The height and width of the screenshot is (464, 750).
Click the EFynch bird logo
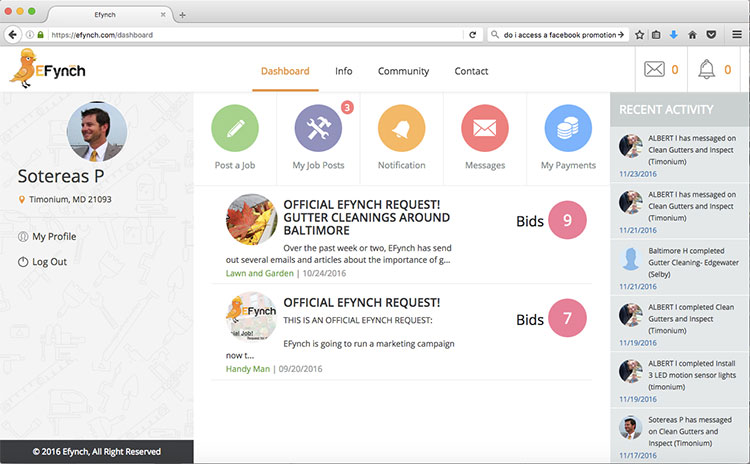click(47, 69)
